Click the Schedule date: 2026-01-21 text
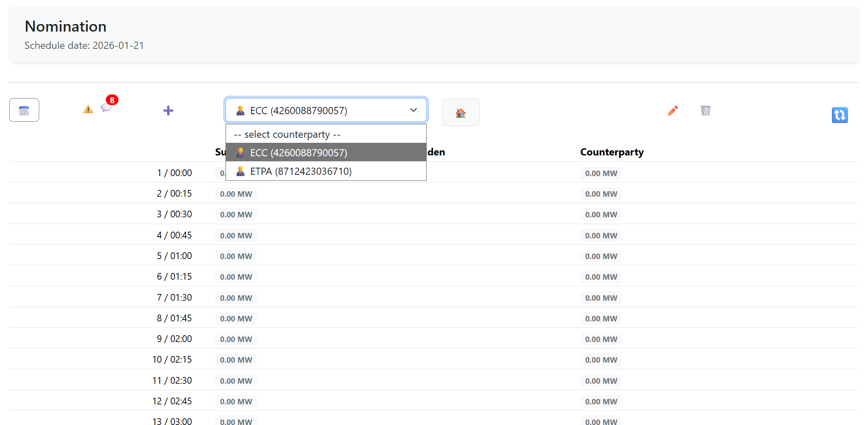 (x=84, y=45)
